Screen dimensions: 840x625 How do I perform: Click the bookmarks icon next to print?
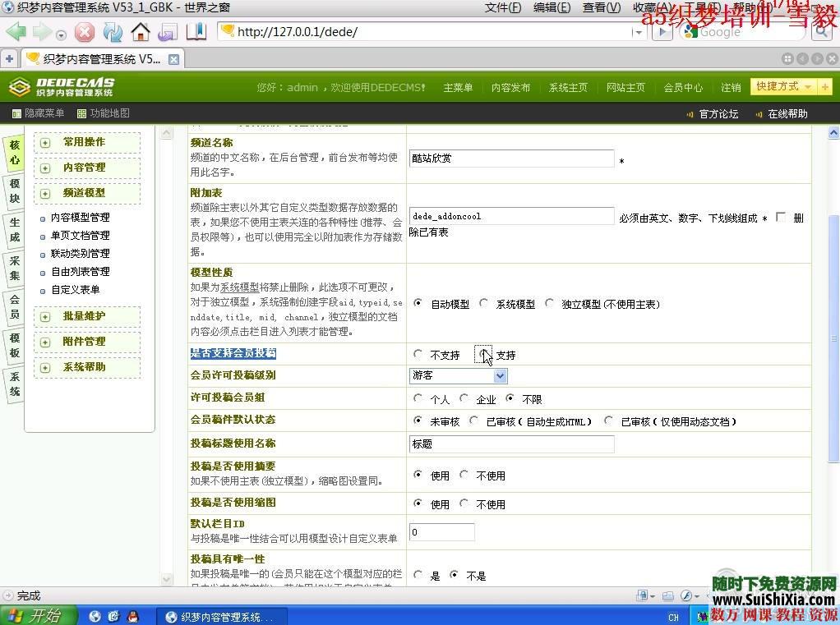pos(196,33)
